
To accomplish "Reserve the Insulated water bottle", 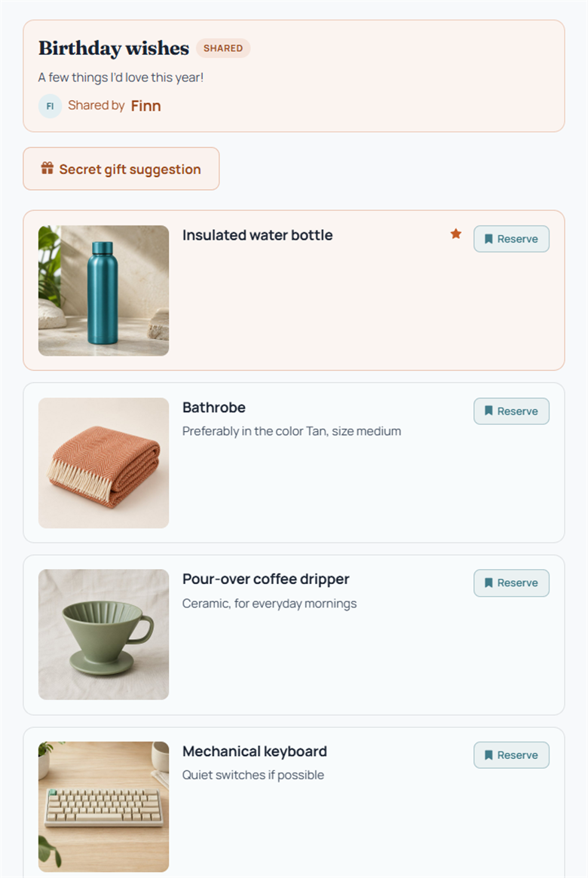I will pyautogui.click(x=511, y=239).
